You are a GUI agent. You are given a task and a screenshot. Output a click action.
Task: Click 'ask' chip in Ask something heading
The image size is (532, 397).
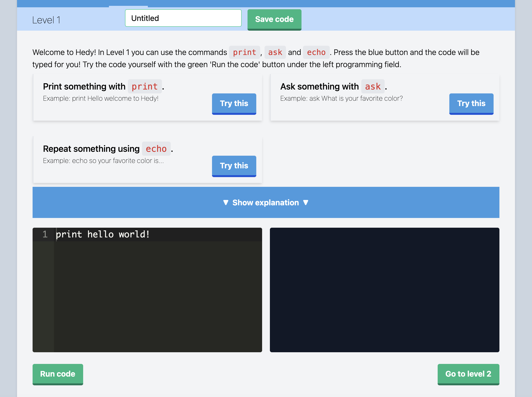point(372,87)
